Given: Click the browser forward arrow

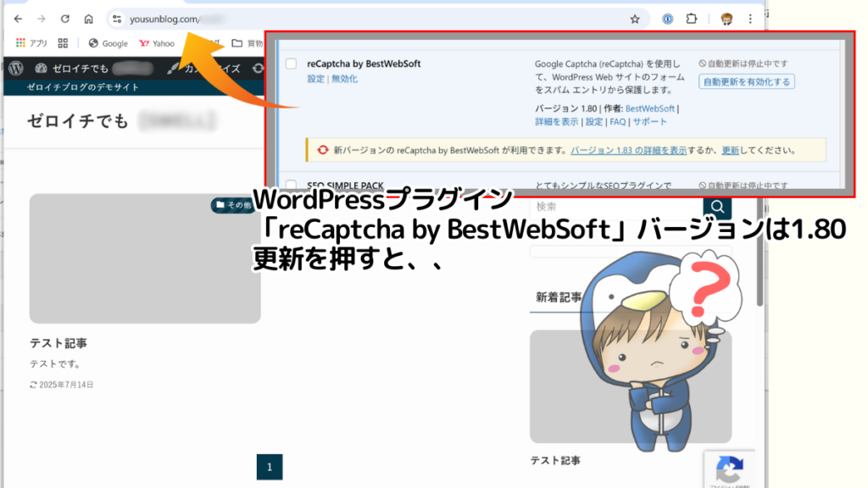Looking at the screenshot, I should click(x=42, y=19).
